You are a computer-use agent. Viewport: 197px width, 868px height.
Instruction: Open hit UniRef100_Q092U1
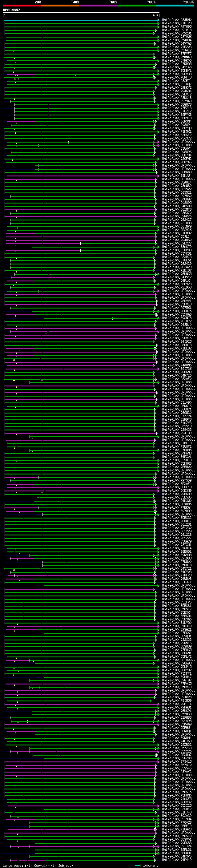click(177, 33)
